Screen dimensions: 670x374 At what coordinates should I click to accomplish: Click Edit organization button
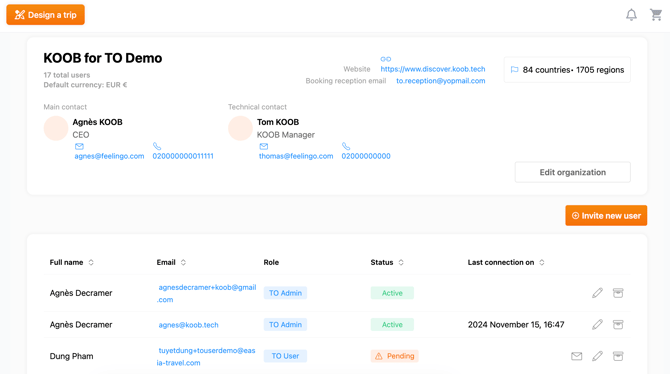coord(573,172)
